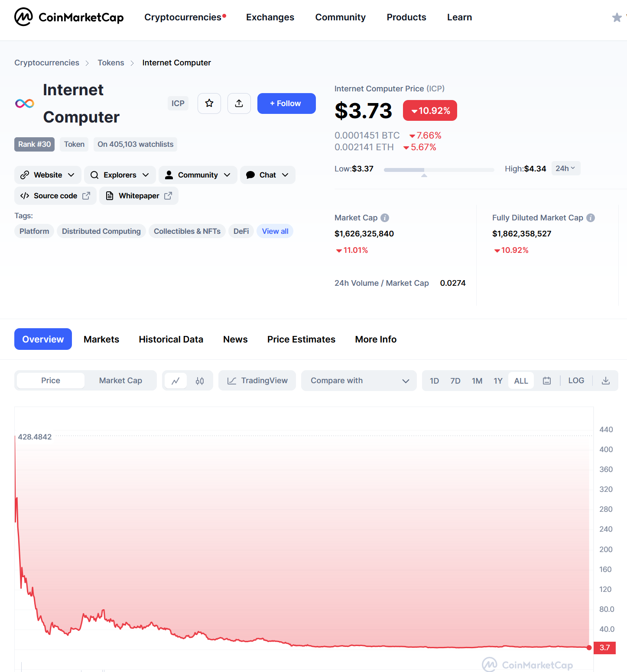This screenshot has width=627, height=672.
Task: Open the calendar date range icon
Action: (x=547, y=381)
